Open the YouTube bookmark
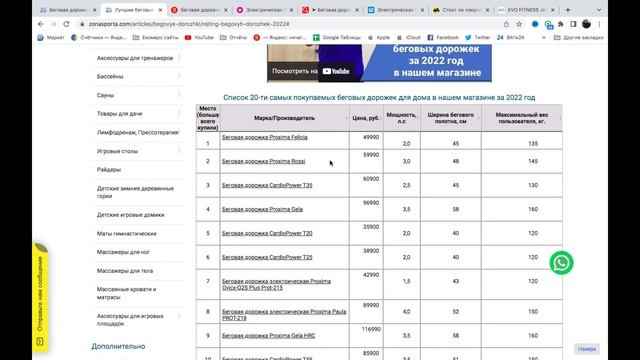This screenshot has width=640, height=360. [x=199, y=38]
